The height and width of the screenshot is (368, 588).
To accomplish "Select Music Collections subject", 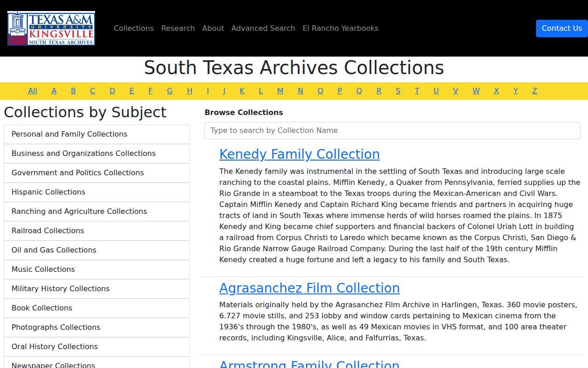I will point(96,270).
